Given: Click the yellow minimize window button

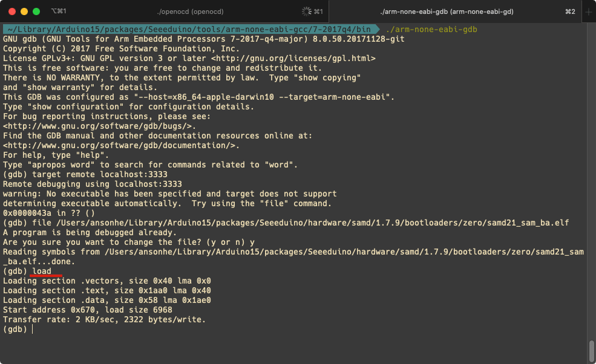Looking at the screenshot, I should (x=24, y=11).
